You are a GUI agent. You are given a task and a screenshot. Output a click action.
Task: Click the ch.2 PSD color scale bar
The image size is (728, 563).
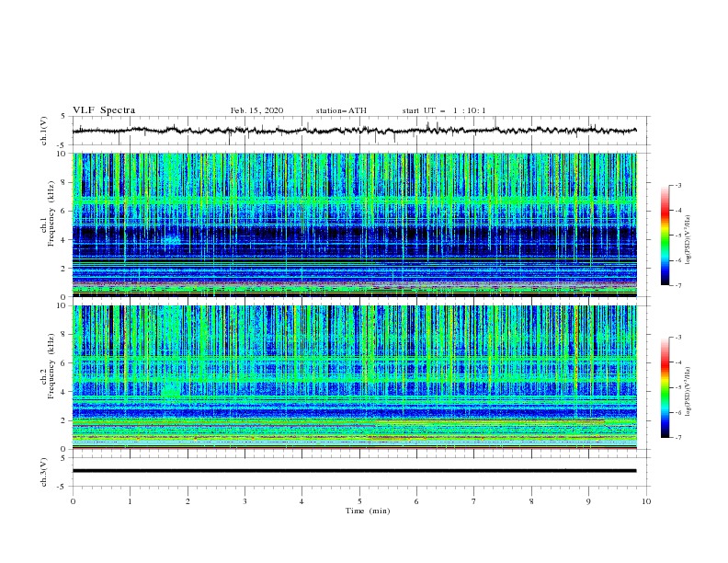pos(665,387)
